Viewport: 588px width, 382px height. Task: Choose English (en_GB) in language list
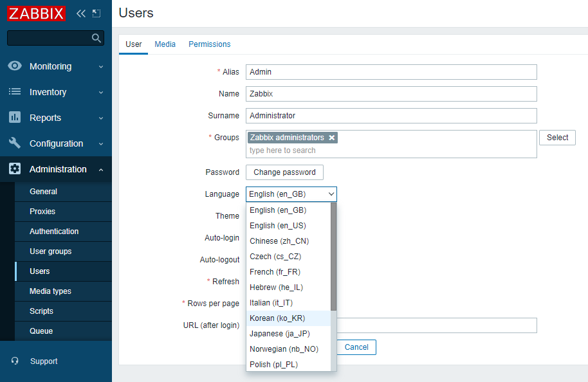(288, 210)
